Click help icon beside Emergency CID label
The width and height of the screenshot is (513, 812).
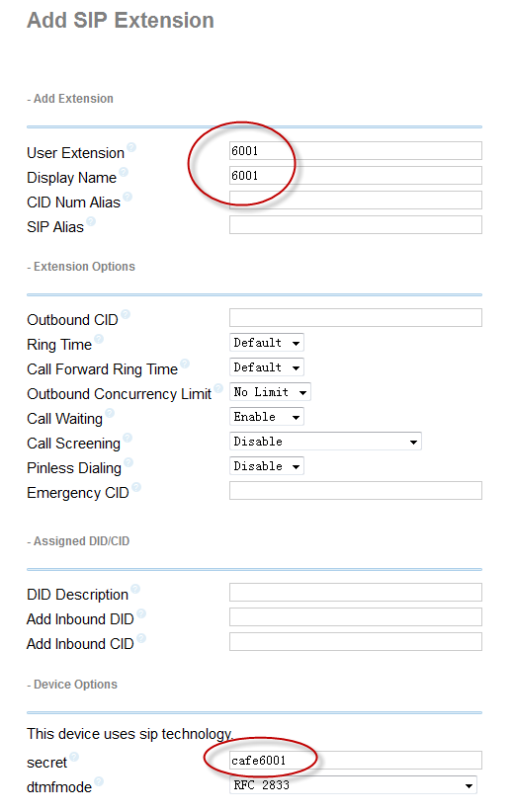136,487
